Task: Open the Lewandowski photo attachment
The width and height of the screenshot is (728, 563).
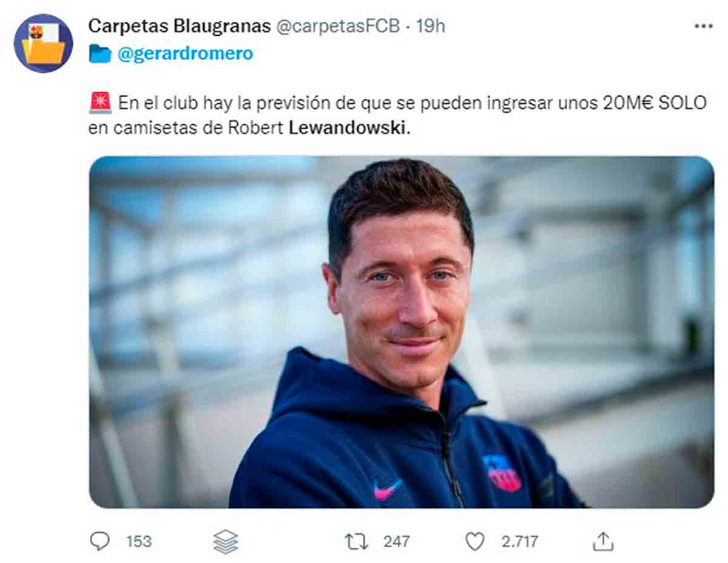Action: [402, 332]
